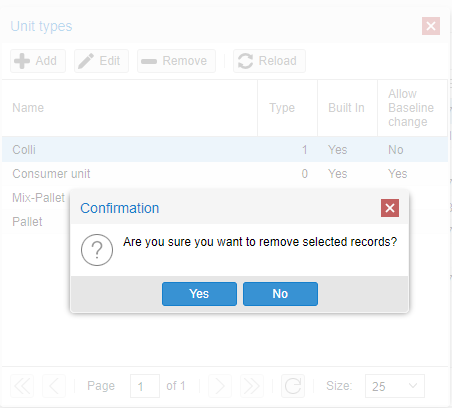This screenshot has width=452, height=408.
Task: Confirm removal by clicking Yes
Action: click(199, 294)
